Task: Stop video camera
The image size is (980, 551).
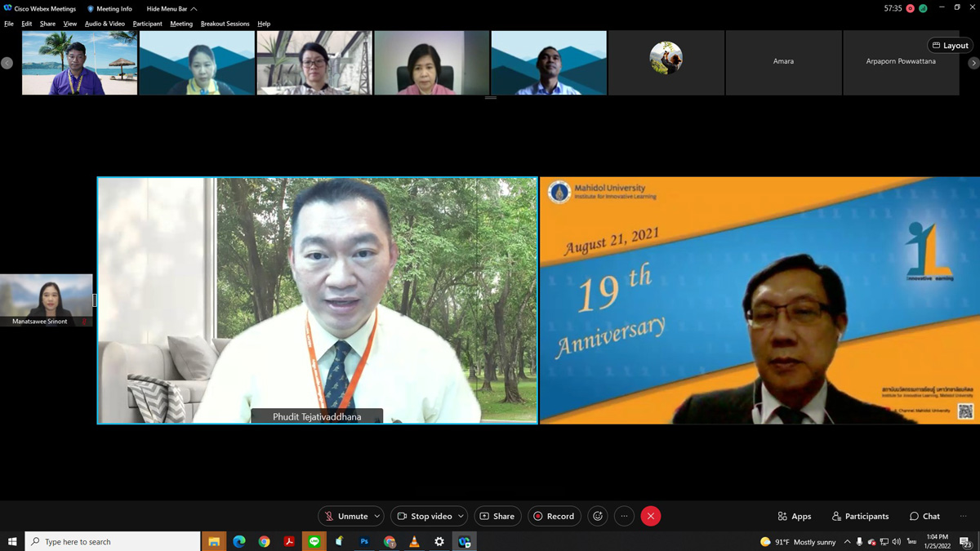Action: [424, 516]
